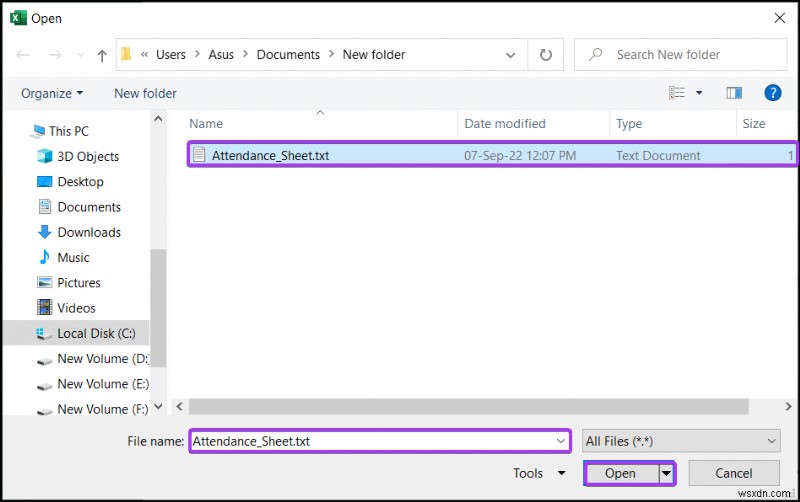The image size is (800, 502).
Task: Open Help with the question mark icon
Action: (x=772, y=93)
